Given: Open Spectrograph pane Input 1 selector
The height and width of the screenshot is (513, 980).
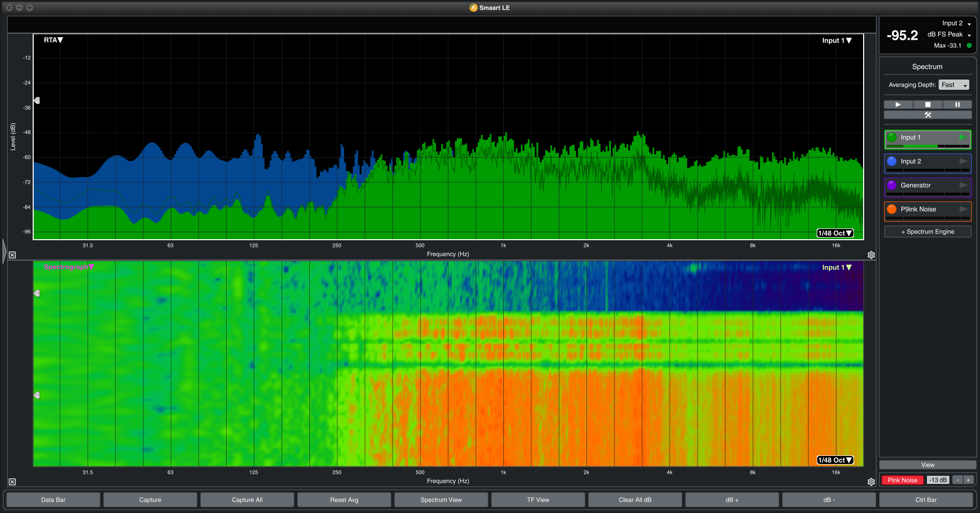Looking at the screenshot, I should (x=837, y=267).
